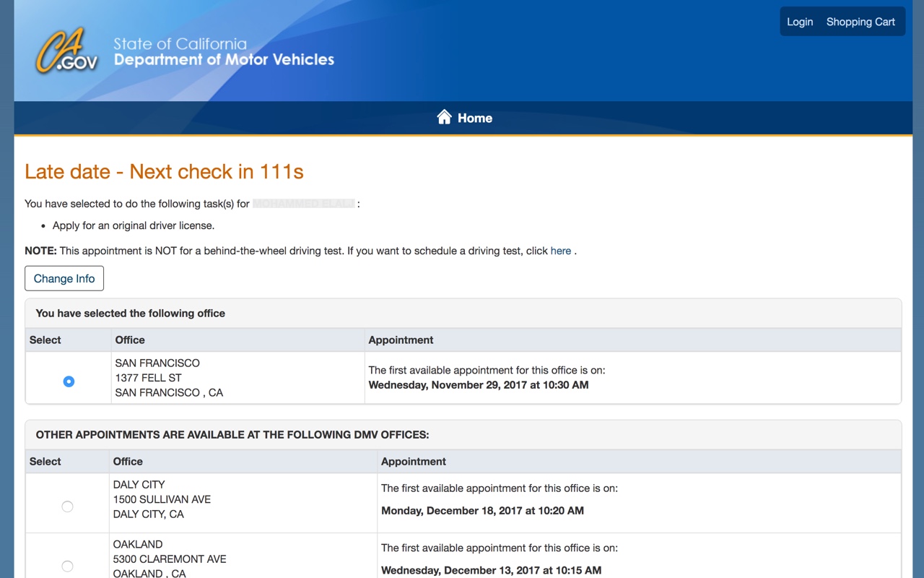Open the Login link
The height and width of the screenshot is (578, 924).
tap(800, 22)
